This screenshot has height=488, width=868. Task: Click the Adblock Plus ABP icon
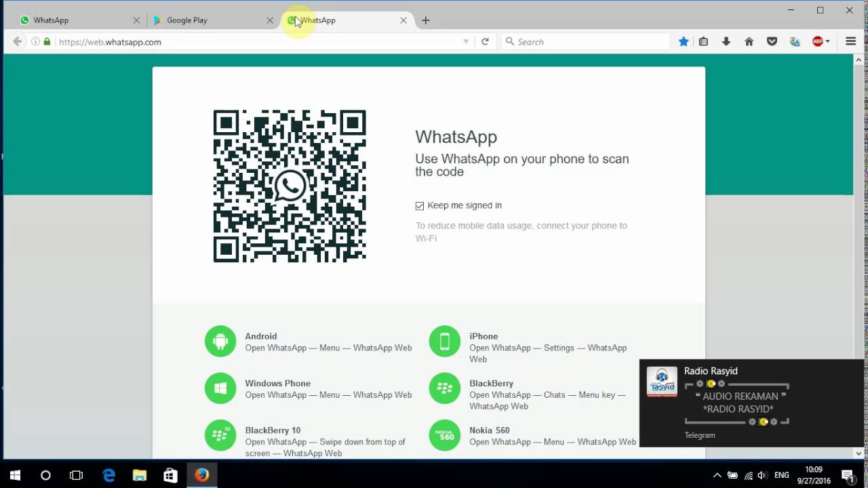818,42
